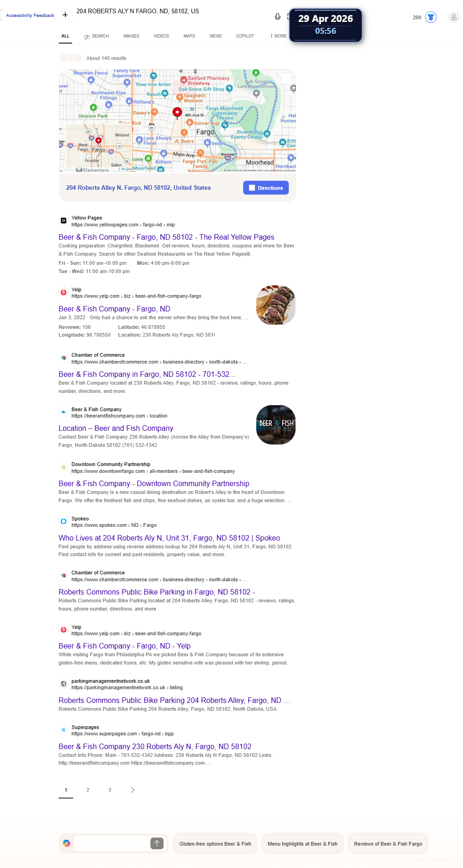Click the Spokeo favicon
The height and width of the screenshot is (868, 463).
[x=64, y=521]
